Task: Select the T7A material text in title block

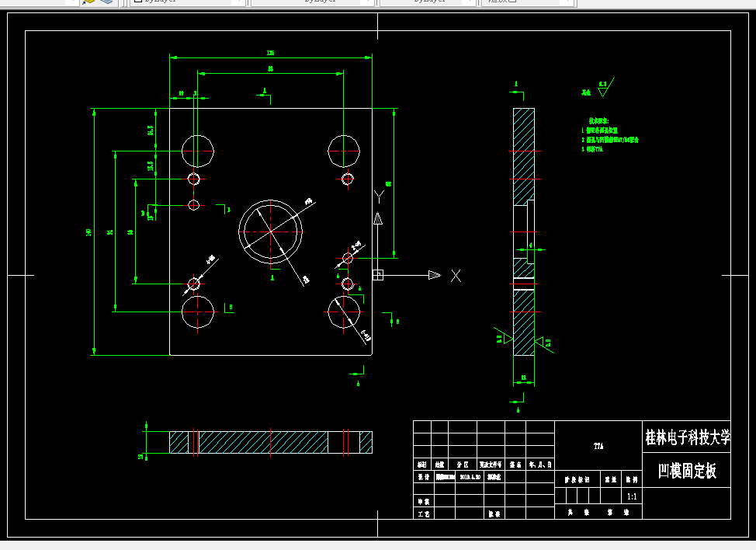Action: point(598,446)
